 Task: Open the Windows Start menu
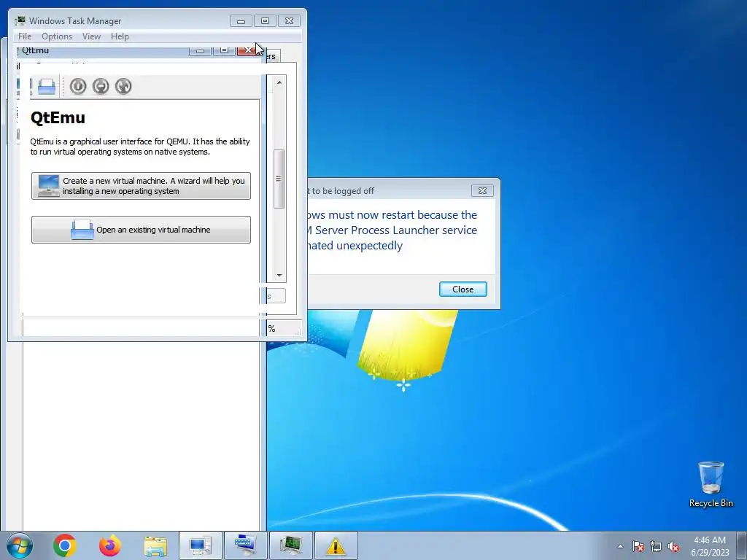pos(20,545)
